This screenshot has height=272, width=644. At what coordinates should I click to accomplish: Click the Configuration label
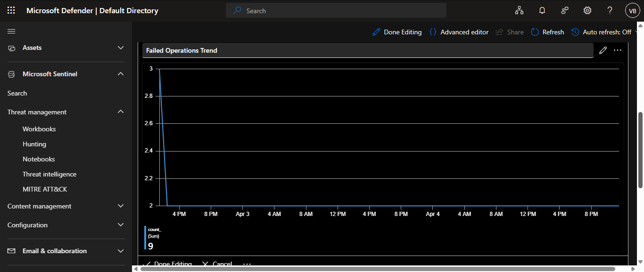(x=27, y=225)
